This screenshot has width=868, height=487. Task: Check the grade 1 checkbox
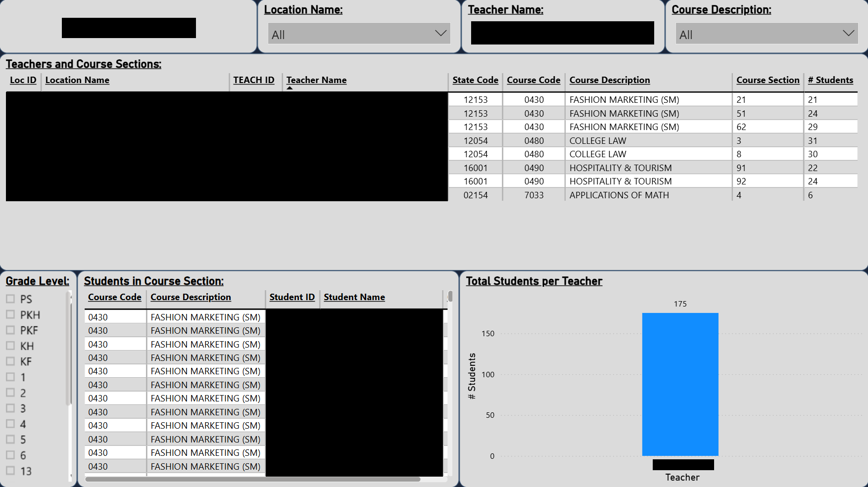click(x=10, y=377)
